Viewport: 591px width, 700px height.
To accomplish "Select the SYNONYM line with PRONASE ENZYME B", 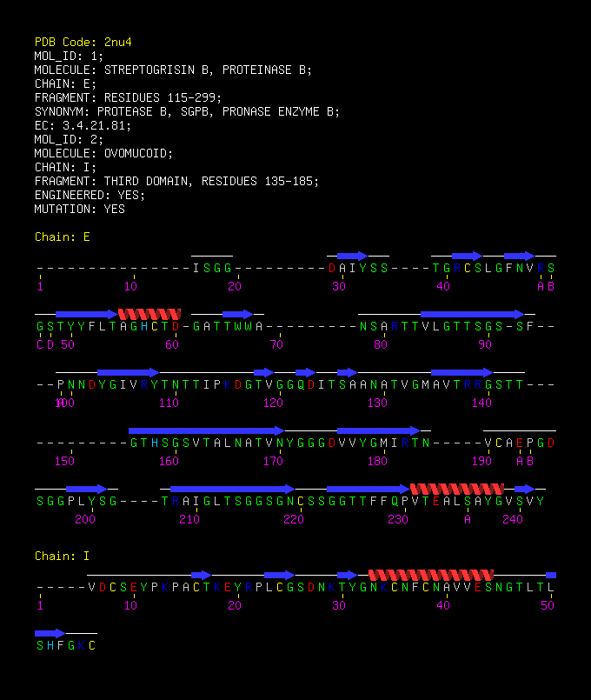I will 187,111.
